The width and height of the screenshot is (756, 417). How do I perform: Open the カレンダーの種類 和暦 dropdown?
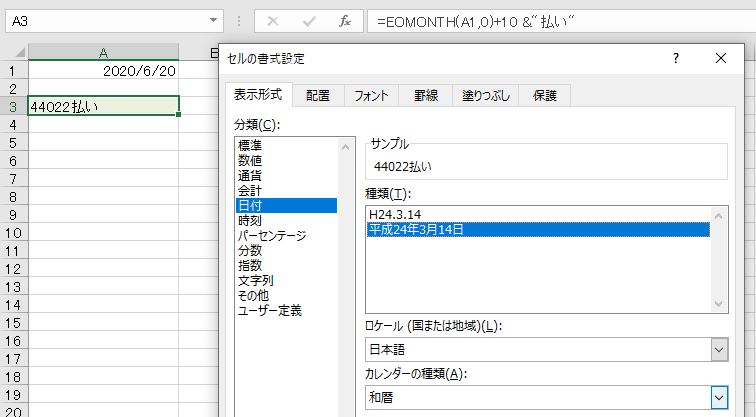coord(719,398)
